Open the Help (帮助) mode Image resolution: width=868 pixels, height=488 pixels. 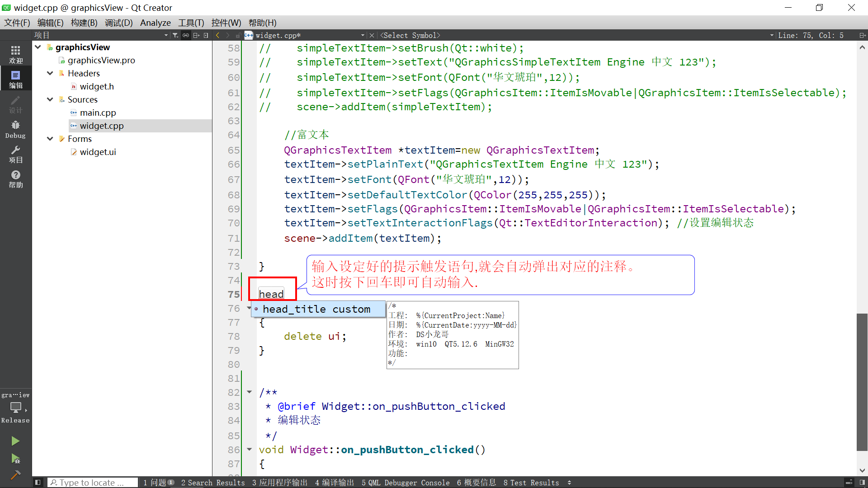click(15, 179)
